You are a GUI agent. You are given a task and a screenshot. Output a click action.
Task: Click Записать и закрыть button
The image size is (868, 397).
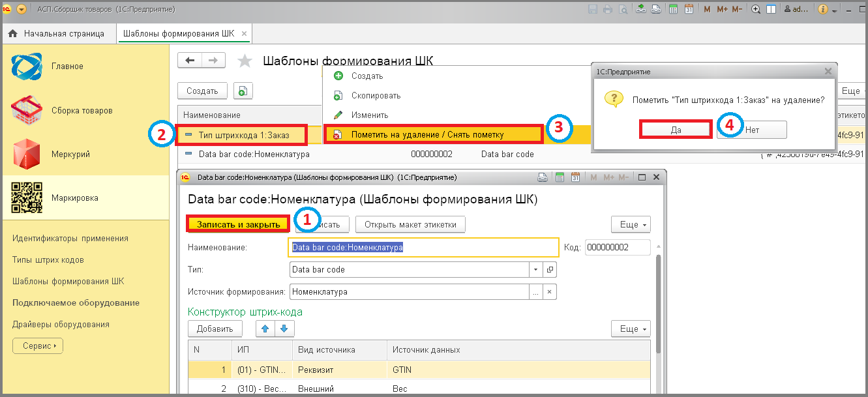(x=239, y=224)
